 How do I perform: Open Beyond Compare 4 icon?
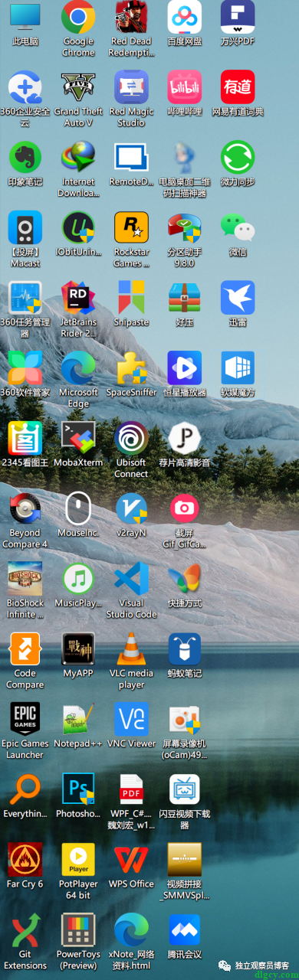[x=25, y=508]
